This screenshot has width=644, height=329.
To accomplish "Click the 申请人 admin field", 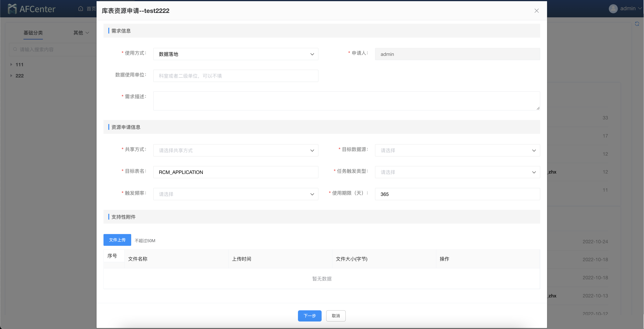I will click(x=457, y=54).
